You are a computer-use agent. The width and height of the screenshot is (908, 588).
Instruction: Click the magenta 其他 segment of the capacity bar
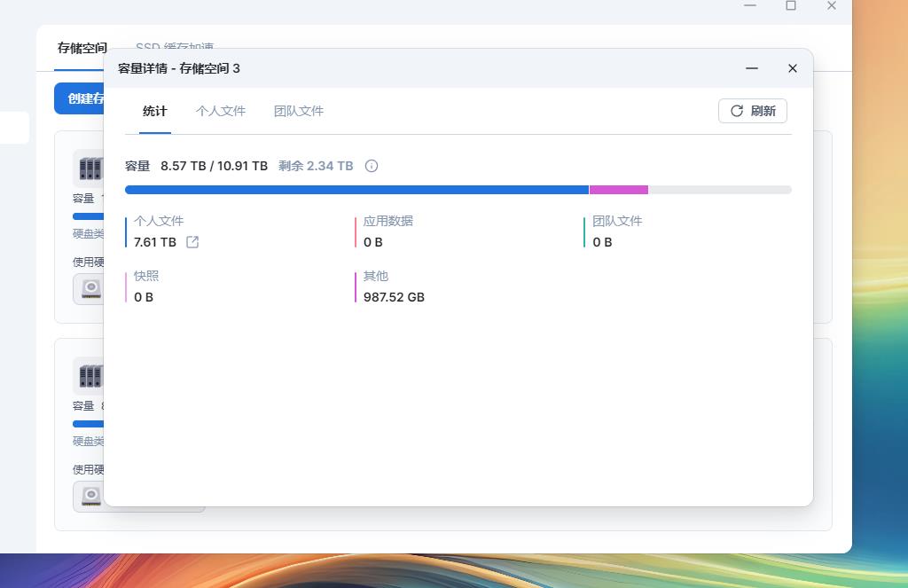pos(618,190)
